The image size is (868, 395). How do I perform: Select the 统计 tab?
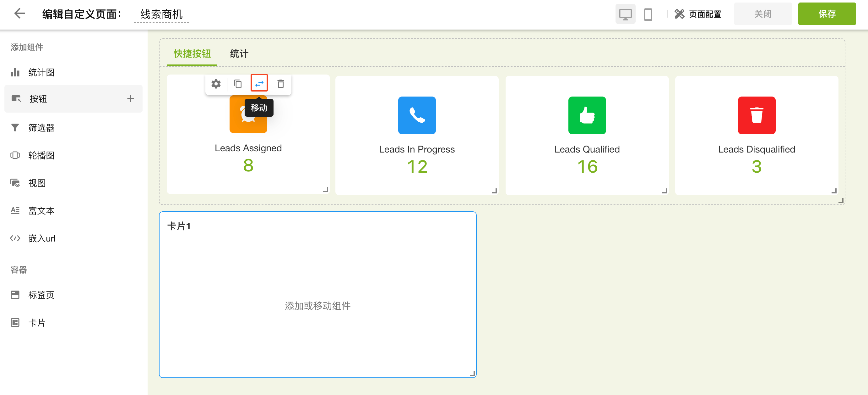click(239, 54)
